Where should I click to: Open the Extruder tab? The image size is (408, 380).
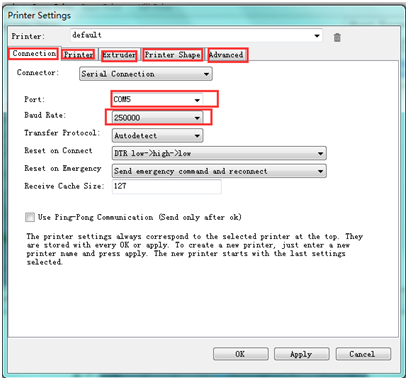point(119,55)
